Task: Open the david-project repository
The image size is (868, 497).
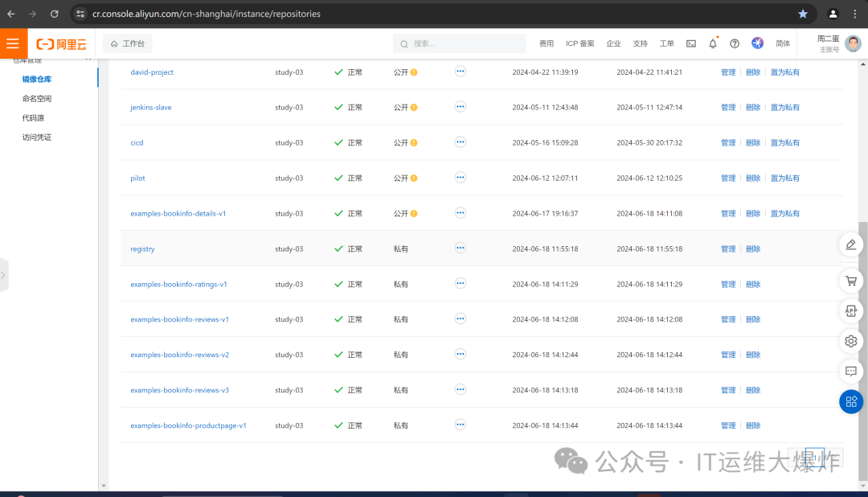Action: point(152,72)
